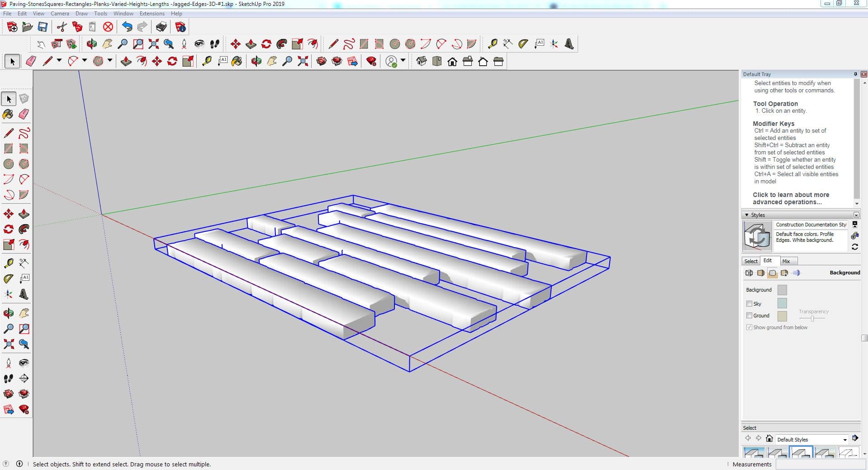The image size is (868, 470).
Task: Select the Eraser tool in left toolbar
Action: coord(24,114)
